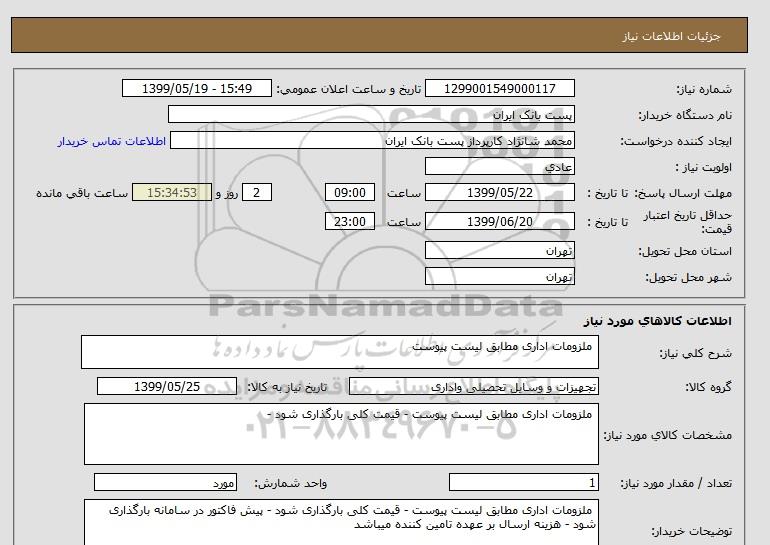Click the buyer notes text area
The image size is (770, 545).
pos(341,522)
